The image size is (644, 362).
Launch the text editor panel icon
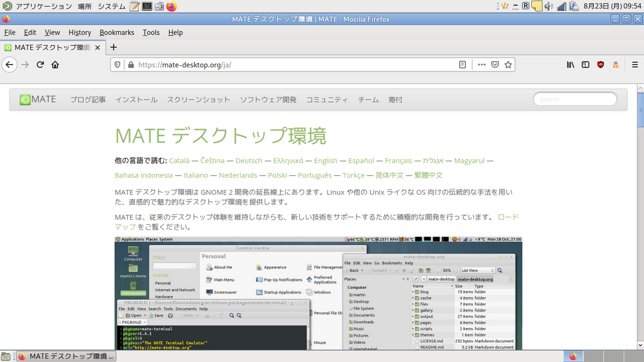coord(134,7)
